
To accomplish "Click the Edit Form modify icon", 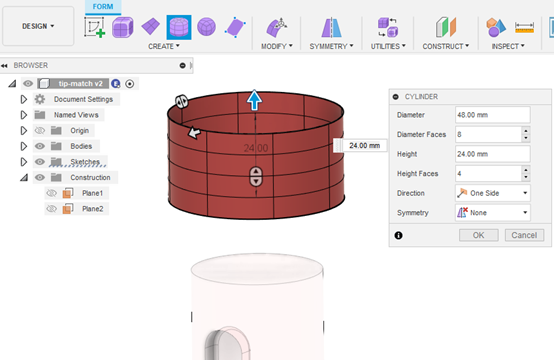I will click(276, 27).
